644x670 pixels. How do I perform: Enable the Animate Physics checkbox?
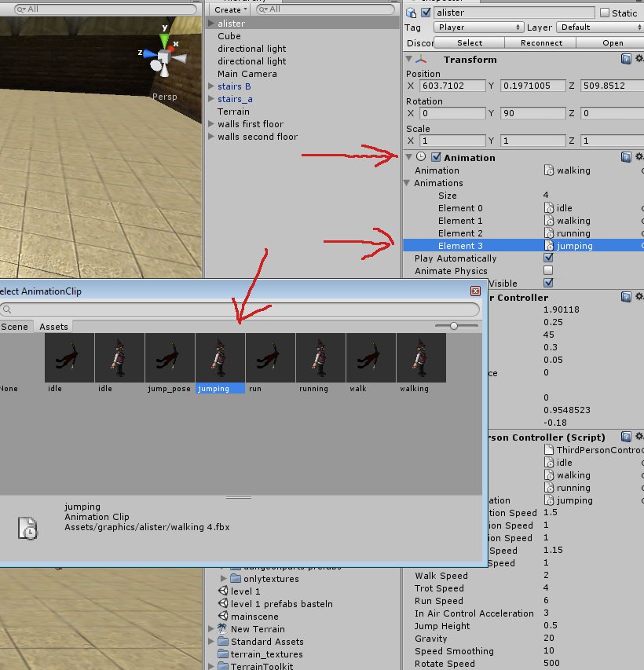coord(548,270)
